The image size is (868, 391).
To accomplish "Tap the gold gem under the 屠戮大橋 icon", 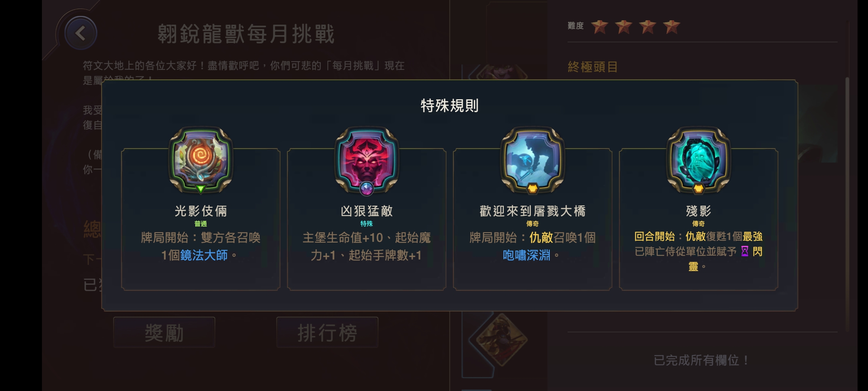I will [533, 189].
